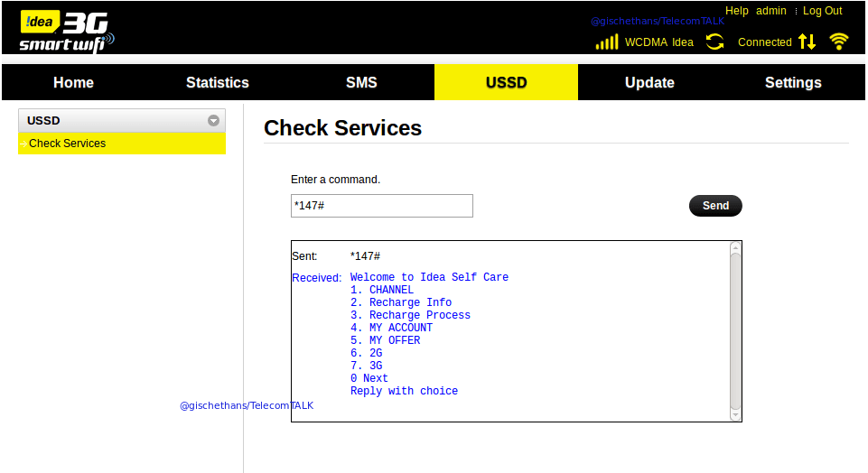Click the '1. CHANNEL' menu line
This screenshot has height=473, width=868.
[x=382, y=290]
